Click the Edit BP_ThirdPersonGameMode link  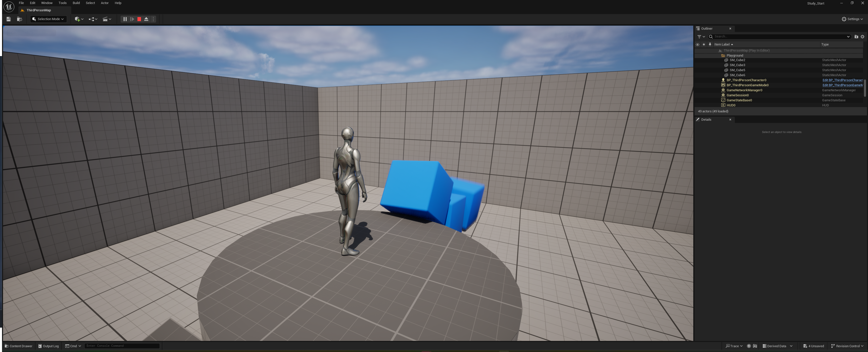click(842, 85)
